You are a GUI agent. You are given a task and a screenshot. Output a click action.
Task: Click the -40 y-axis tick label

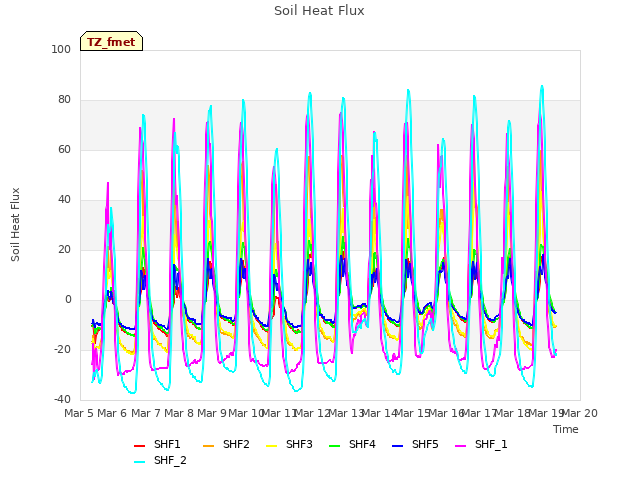[62, 400]
